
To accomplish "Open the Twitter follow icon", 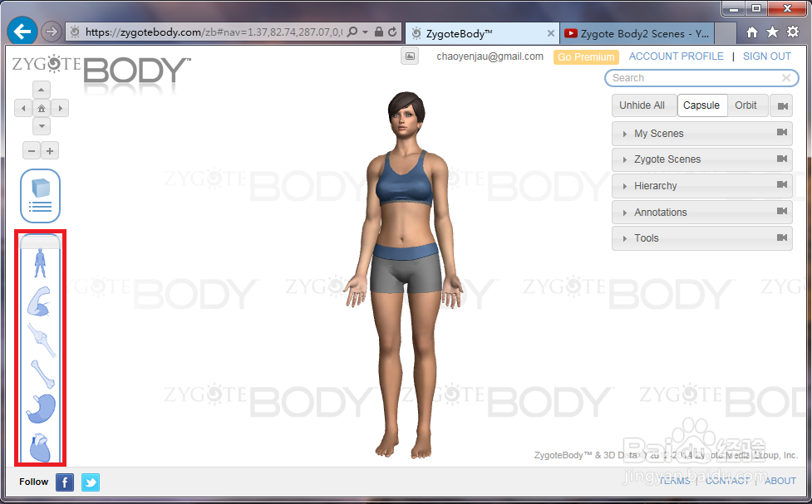I will pyautogui.click(x=91, y=482).
